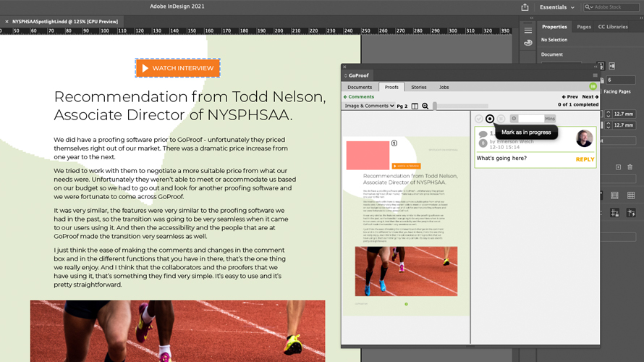Open the Image & Comments dropdown
The image size is (644, 362).
click(369, 106)
